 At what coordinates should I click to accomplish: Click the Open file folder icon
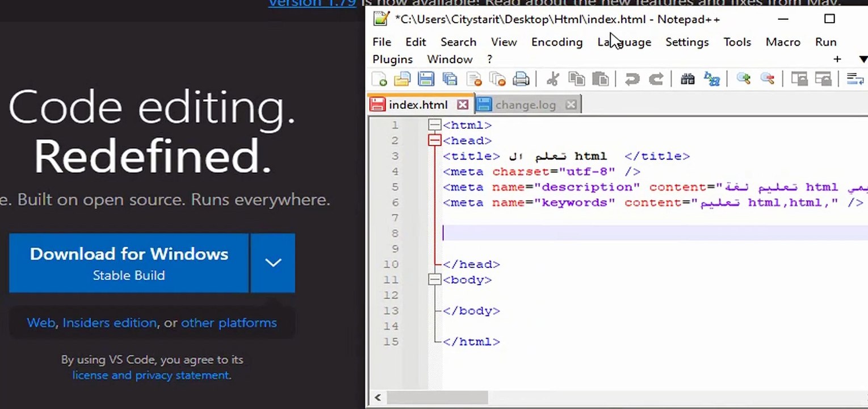(402, 79)
